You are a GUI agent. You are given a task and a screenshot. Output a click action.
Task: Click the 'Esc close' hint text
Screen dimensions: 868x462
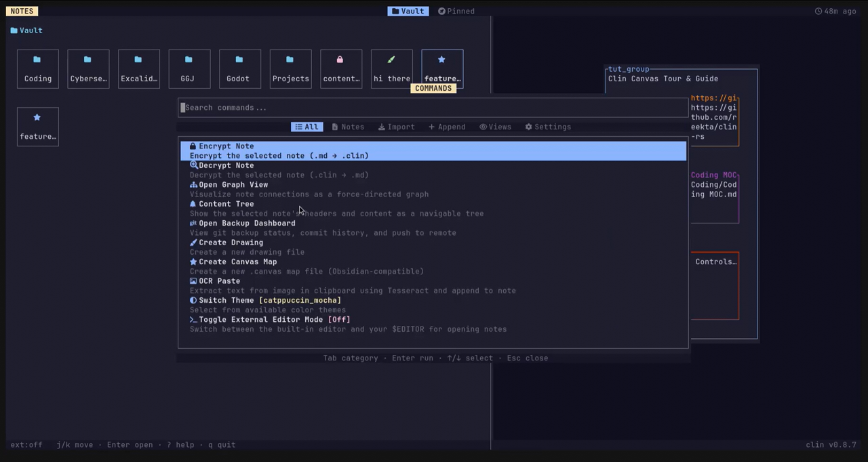tap(528, 358)
